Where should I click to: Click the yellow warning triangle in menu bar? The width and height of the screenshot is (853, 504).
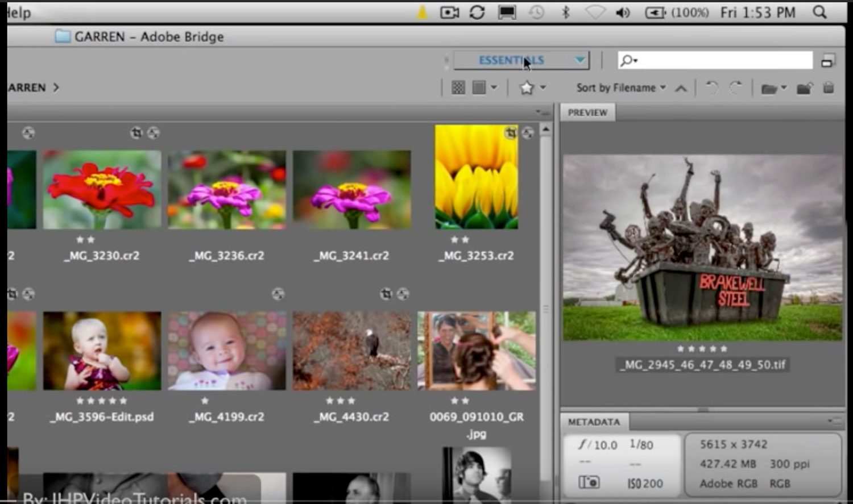(422, 11)
